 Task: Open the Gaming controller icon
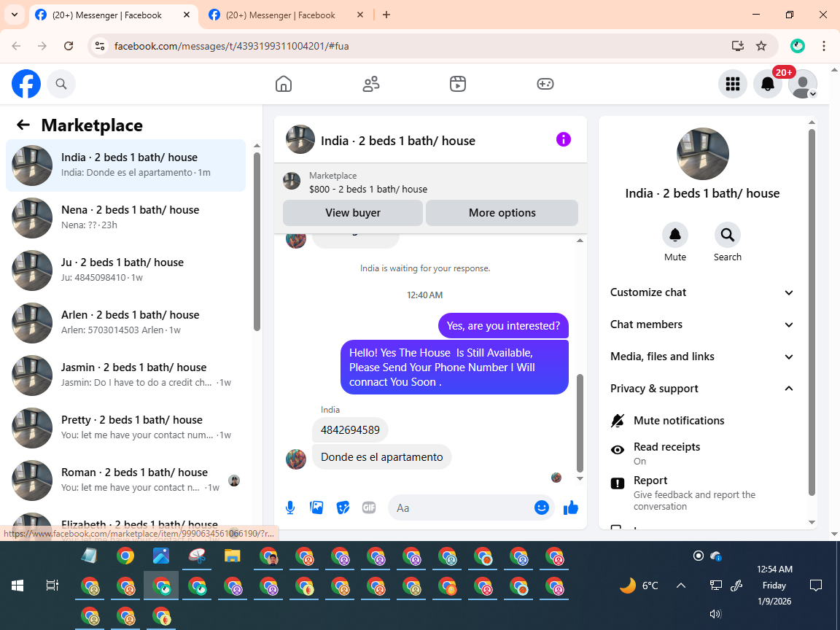pos(545,84)
